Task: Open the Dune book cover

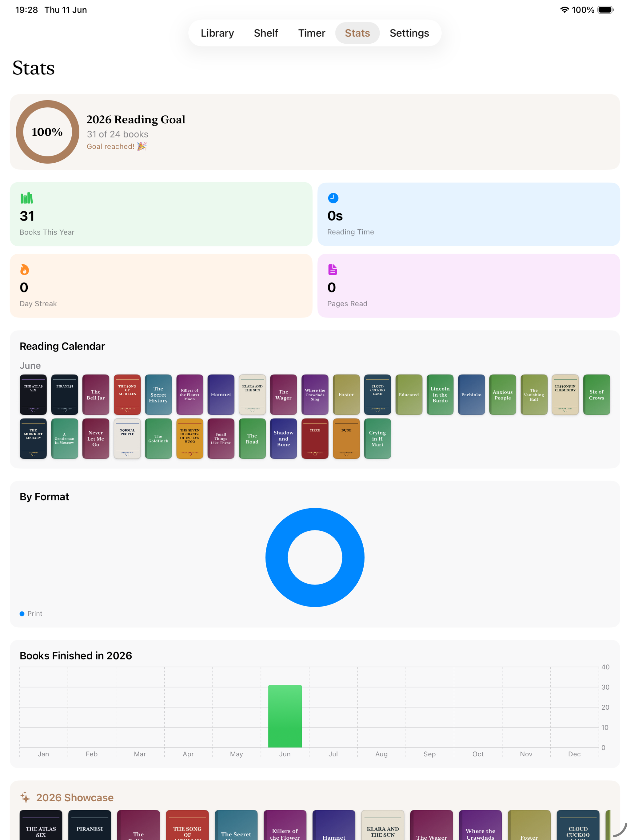Action: point(346,439)
